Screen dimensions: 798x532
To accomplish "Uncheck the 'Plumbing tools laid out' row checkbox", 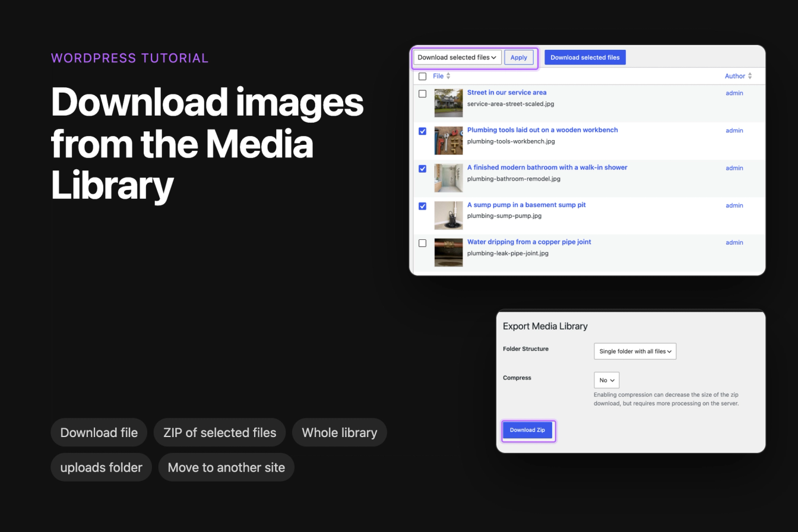I will click(x=422, y=131).
